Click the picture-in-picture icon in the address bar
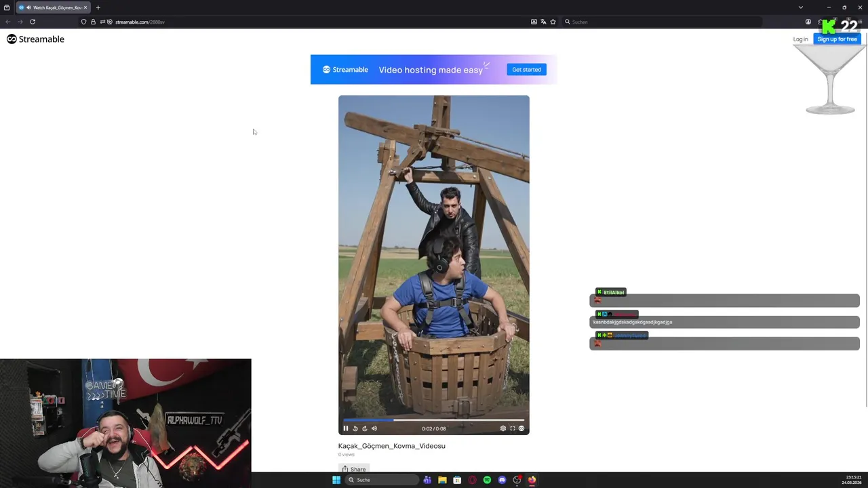 pyautogui.click(x=534, y=22)
